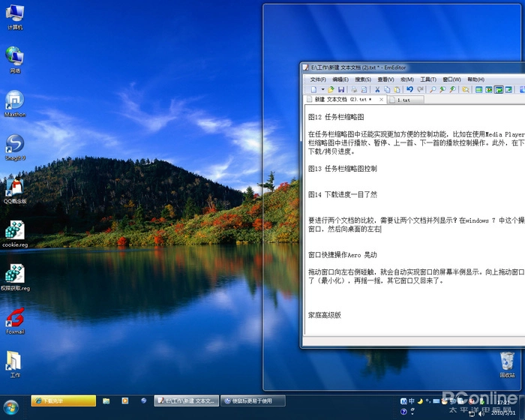This screenshot has height=420, width=525.
Task: Close the 新建 文本文档 (2).txt tab
Action: [382, 100]
